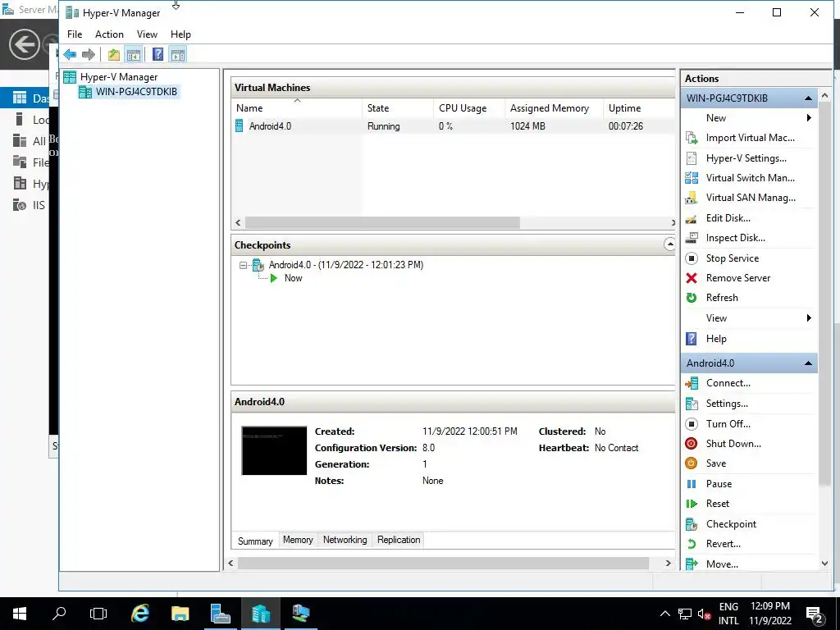Click Stop Service action
Viewport: 840px width, 630px height.
click(x=733, y=258)
